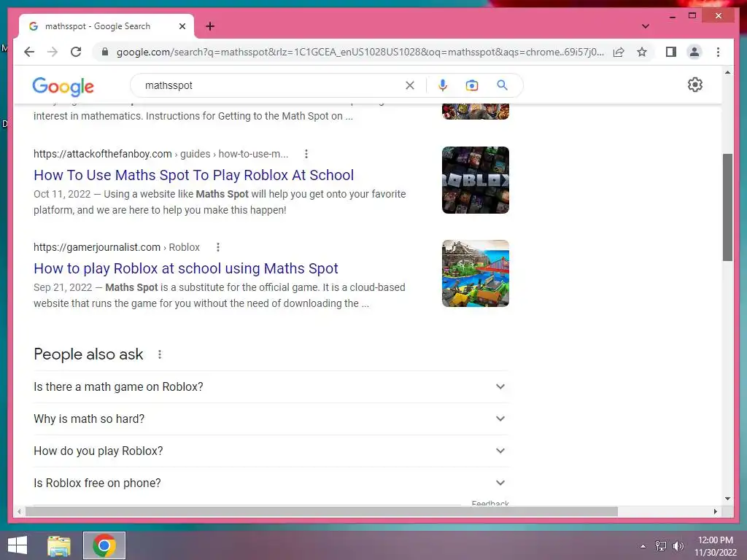The height and width of the screenshot is (560, 747).
Task: Click the scroll left arrow
Action: (18, 511)
